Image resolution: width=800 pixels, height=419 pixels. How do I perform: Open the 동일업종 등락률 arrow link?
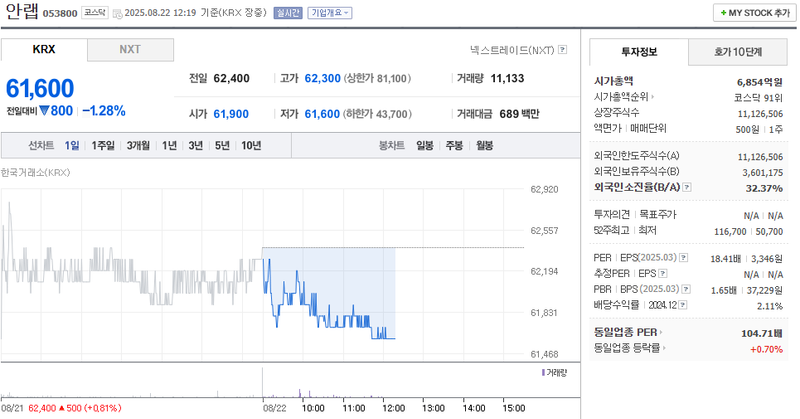click(664, 348)
